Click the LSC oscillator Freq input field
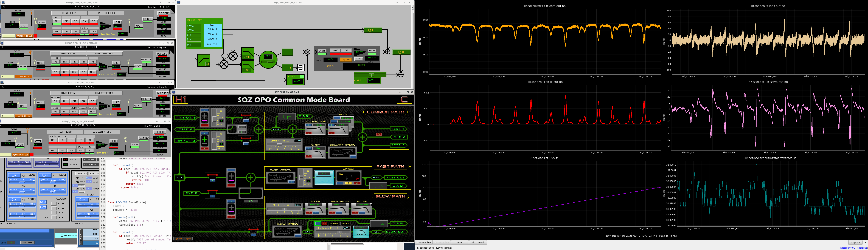This screenshot has width=868, height=250. point(194,26)
